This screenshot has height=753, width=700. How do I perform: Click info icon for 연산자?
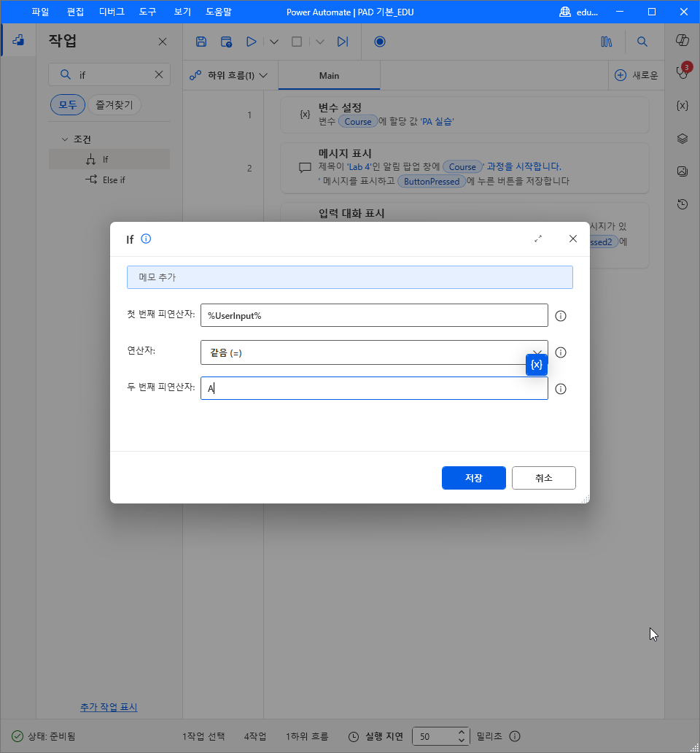[x=561, y=352]
